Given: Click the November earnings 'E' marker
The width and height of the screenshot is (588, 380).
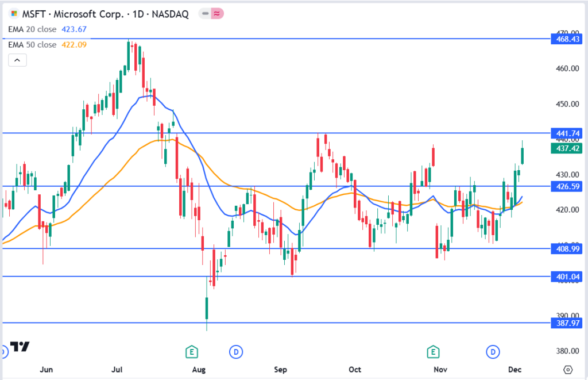Looking at the screenshot, I should [x=432, y=351].
